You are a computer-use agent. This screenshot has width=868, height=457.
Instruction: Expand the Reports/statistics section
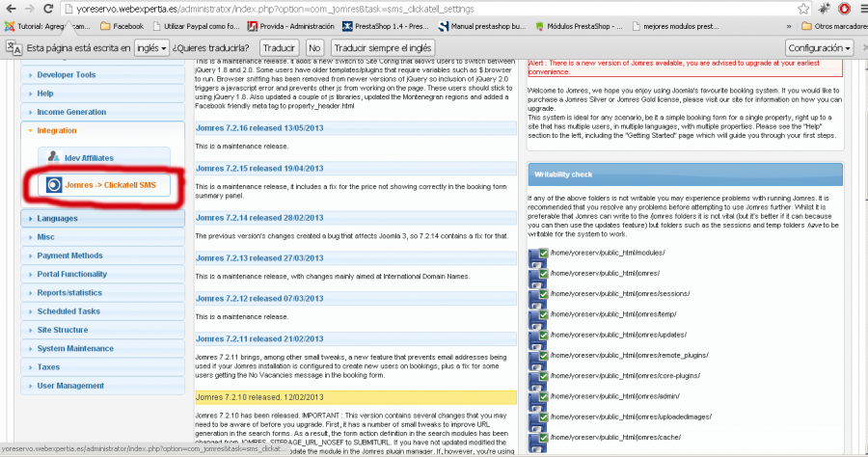[102, 293]
